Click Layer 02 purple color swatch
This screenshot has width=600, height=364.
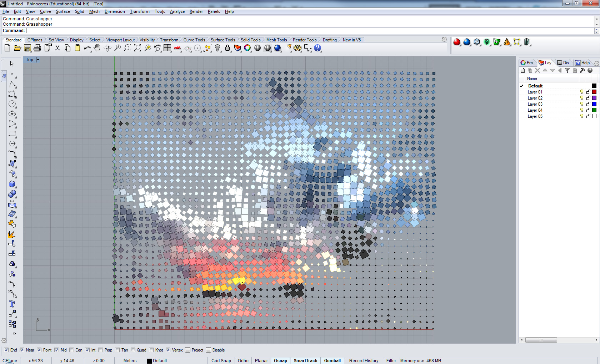coord(594,98)
